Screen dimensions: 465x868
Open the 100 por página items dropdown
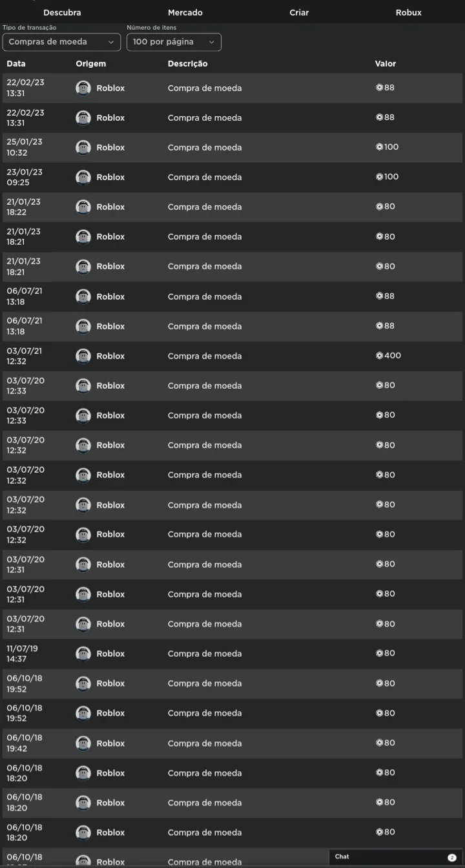[x=174, y=42]
